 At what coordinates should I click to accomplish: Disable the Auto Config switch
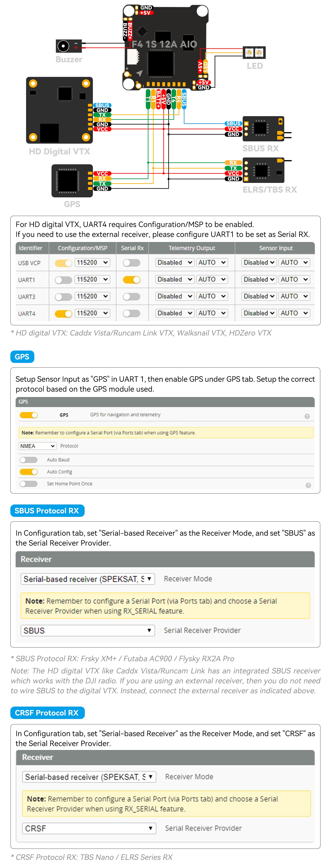29,472
